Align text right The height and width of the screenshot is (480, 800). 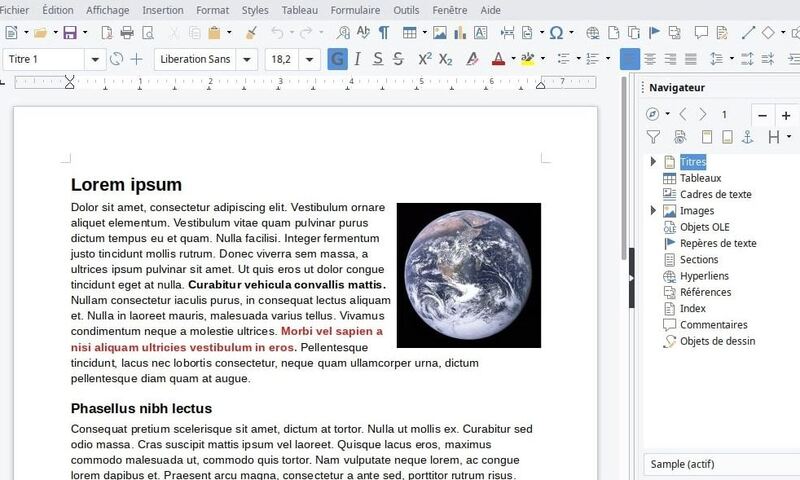pos(670,59)
